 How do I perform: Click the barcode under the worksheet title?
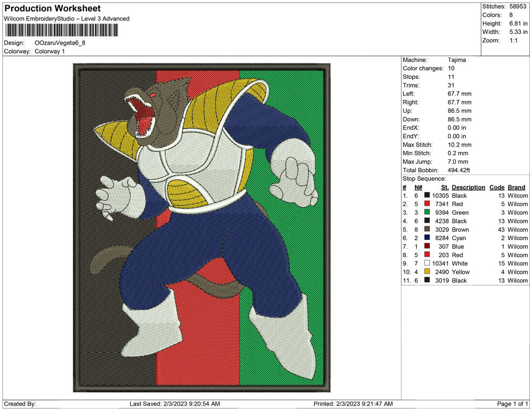click(61, 31)
